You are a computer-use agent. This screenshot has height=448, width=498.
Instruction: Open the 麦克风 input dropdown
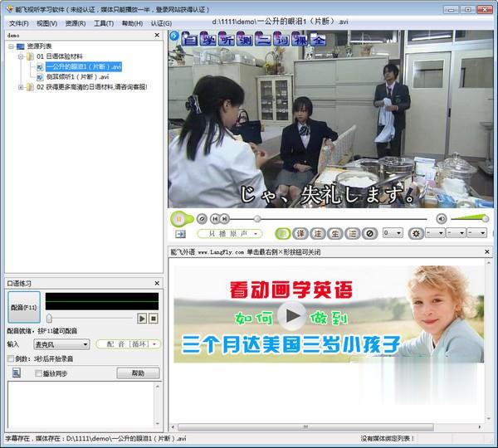pyautogui.click(x=61, y=344)
